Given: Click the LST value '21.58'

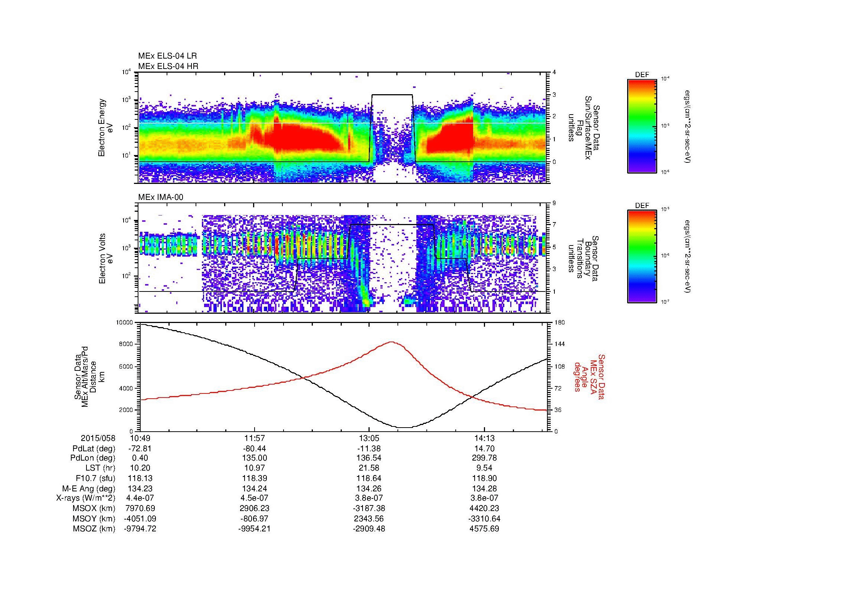Looking at the screenshot, I should tap(369, 468).
